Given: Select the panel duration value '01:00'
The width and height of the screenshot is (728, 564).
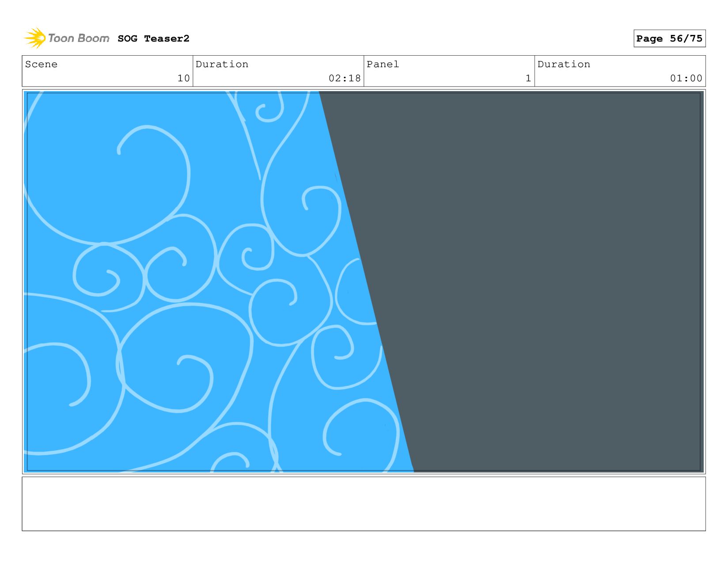Looking at the screenshot, I should (686, 78).
